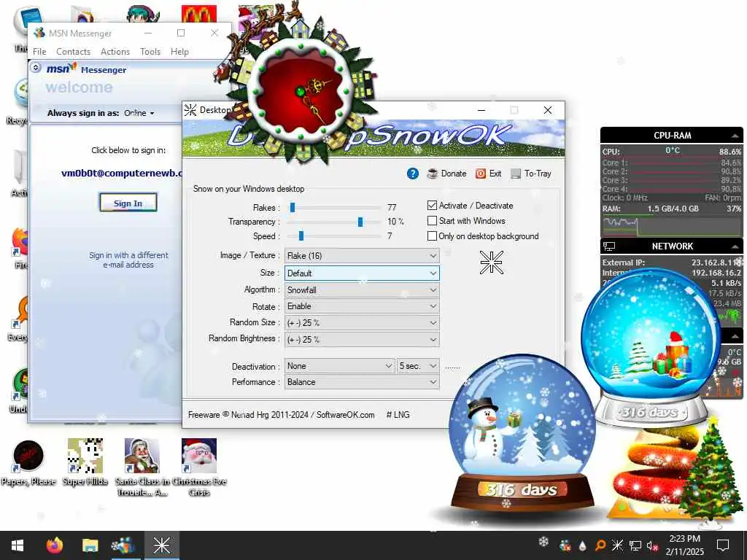Click Sign in with a different e-mail address
Screen dimensions: 747x560
[x=128, y=260]
